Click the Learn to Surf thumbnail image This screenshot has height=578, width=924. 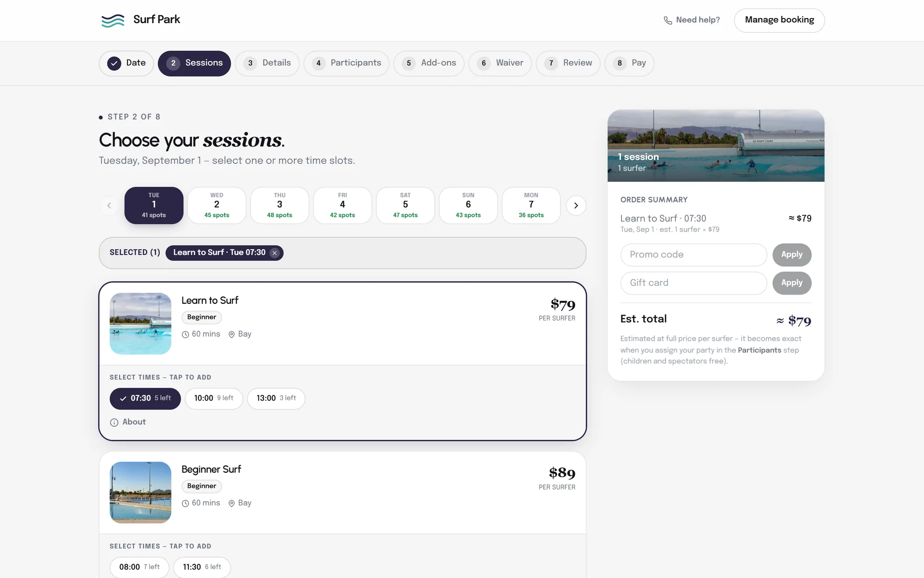[140, 324]
